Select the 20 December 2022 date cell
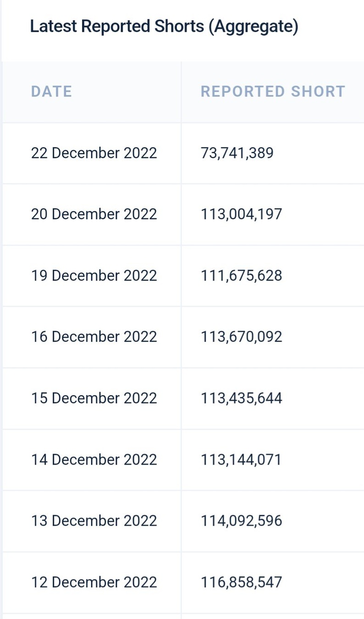The width and height of the screenshot is (364, 619). point(94,214)
